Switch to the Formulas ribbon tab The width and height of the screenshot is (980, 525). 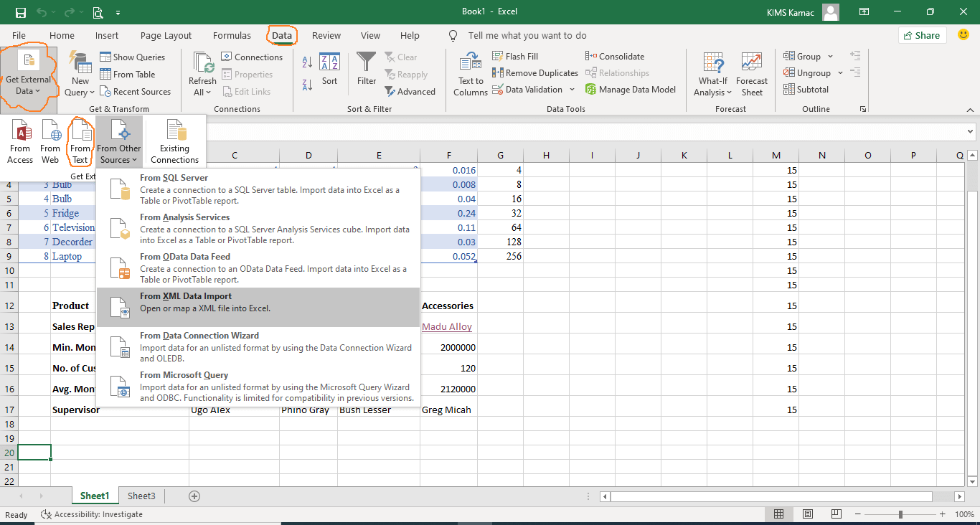pyautogui.click(x=232, y=35)
